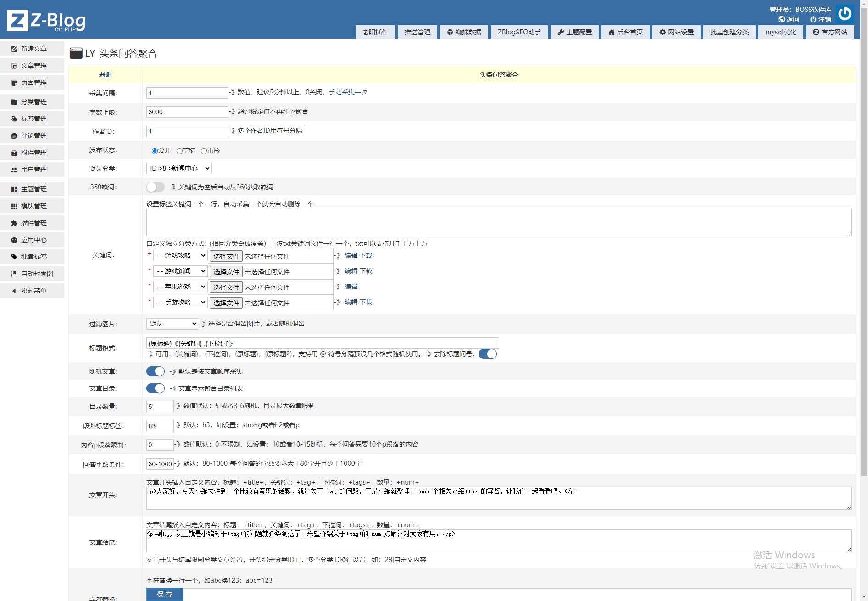Click the 回答字数条件 input field
This screenshot has height=601, width=868.
pos(160,464)
